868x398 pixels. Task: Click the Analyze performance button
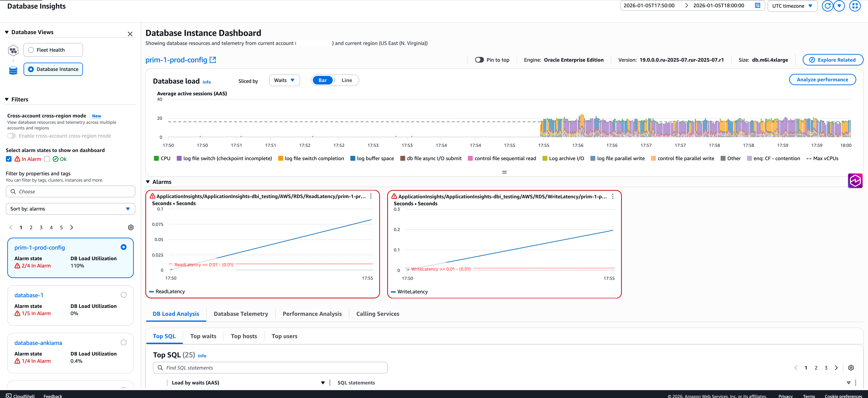click(822, 80)
